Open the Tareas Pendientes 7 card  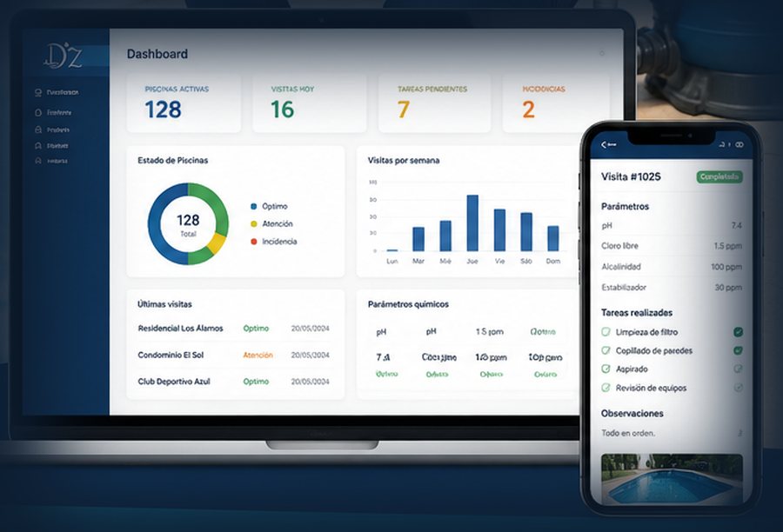click(434, 103)
